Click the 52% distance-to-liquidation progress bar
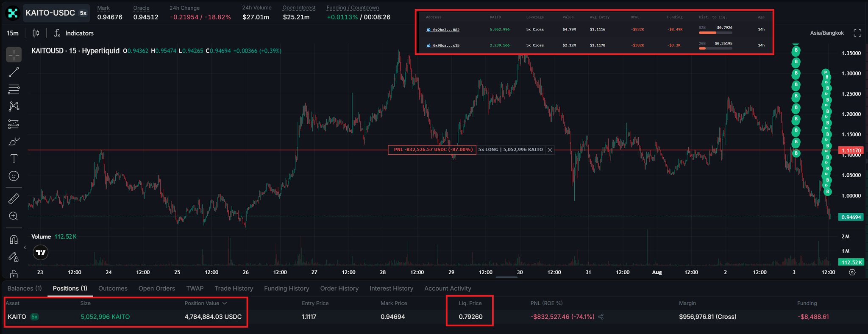This screenshot has height=334, width=868. 715,33
